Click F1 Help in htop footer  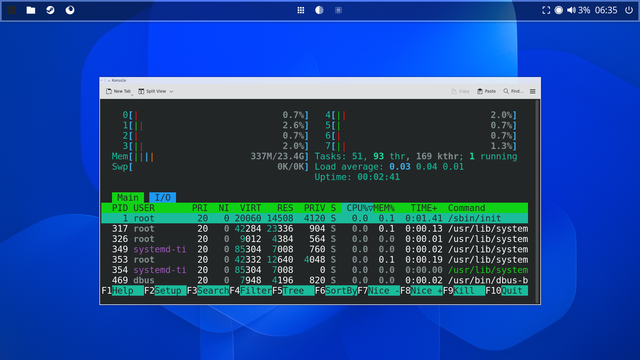pyautogui.click(x=122, y=291)
